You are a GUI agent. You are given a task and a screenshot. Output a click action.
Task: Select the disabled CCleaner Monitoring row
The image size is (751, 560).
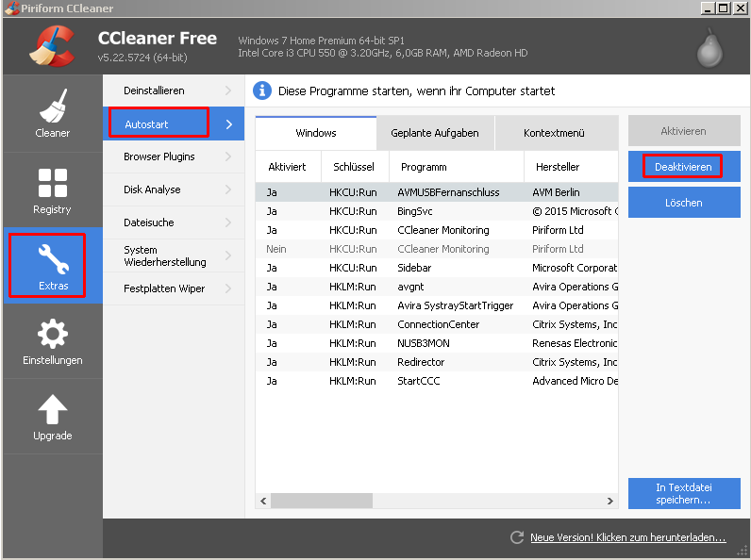[x=437, y=249]
